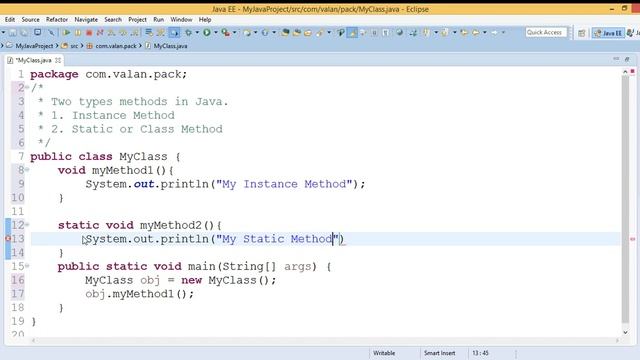Open the Back history dropdown arrow
The height and width of the screenshot is (360, 640).
click(x=484, y=32)
